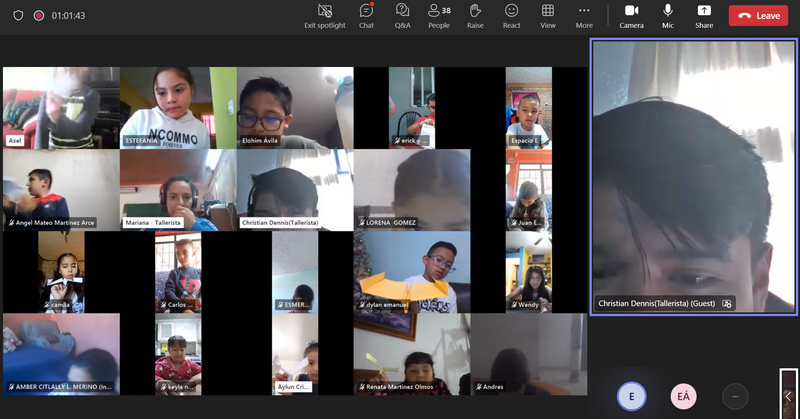This screenshot has height=419, width=800.
Task: Toggle the Mic mute
Action: point(668,16)
